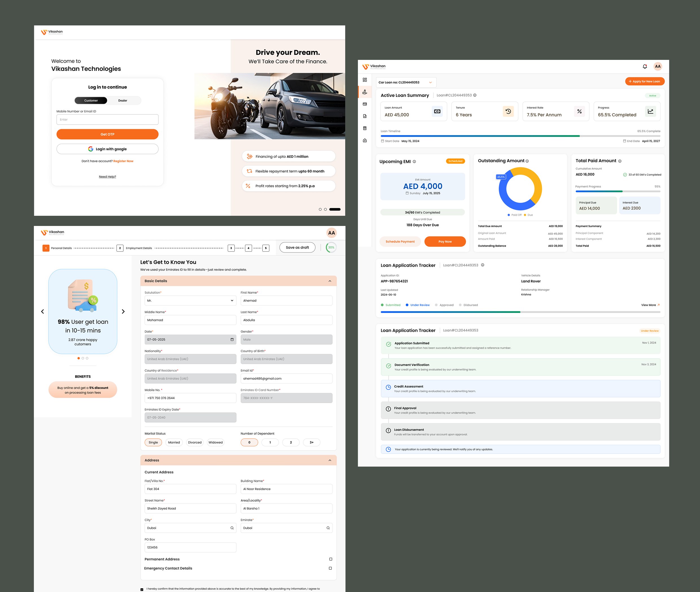Show info for Active Loan Summary loan number
The height and width of the screenshot is (592, 700).
[x=474, y=95]
